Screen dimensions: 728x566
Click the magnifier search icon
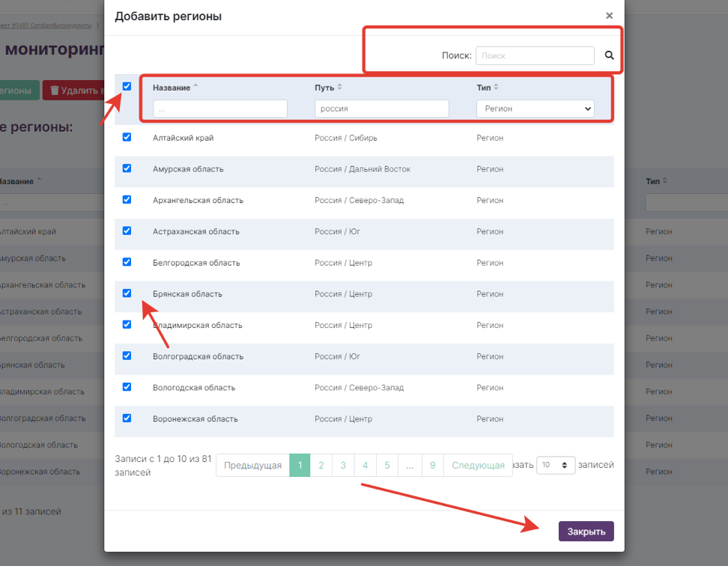[609, 55]
